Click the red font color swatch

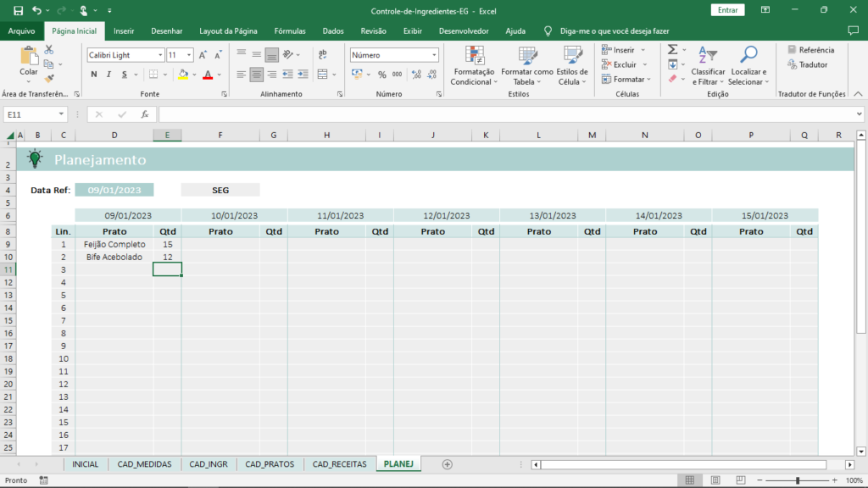coord(207,75)
